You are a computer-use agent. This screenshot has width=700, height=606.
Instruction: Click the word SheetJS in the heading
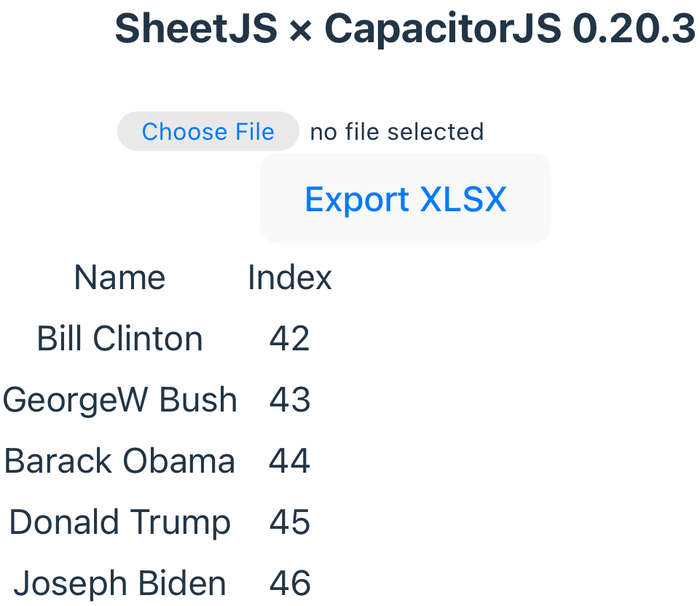tap(196, 29)
